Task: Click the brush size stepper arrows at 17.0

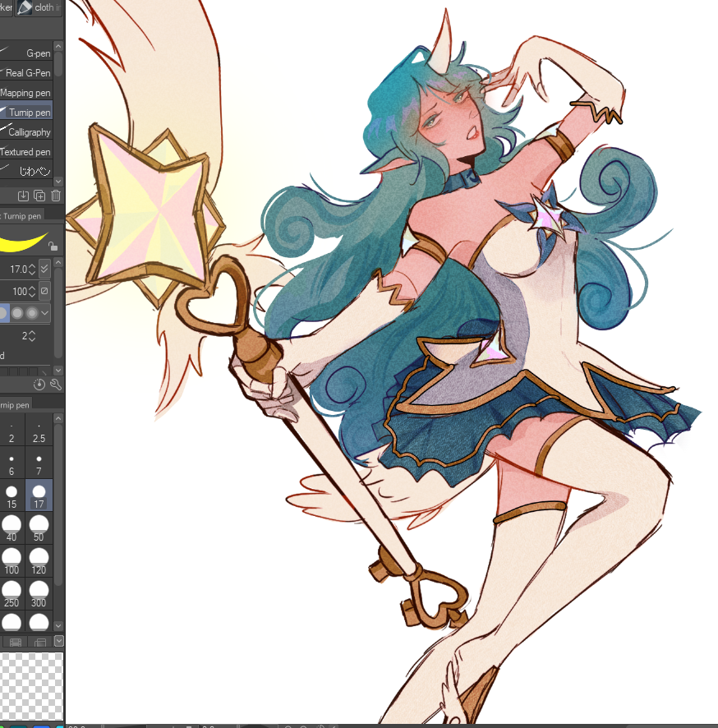Action: click(32, 270)
